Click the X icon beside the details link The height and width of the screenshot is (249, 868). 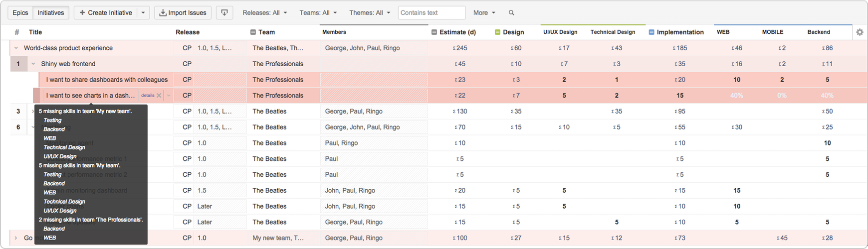(159, 95)
